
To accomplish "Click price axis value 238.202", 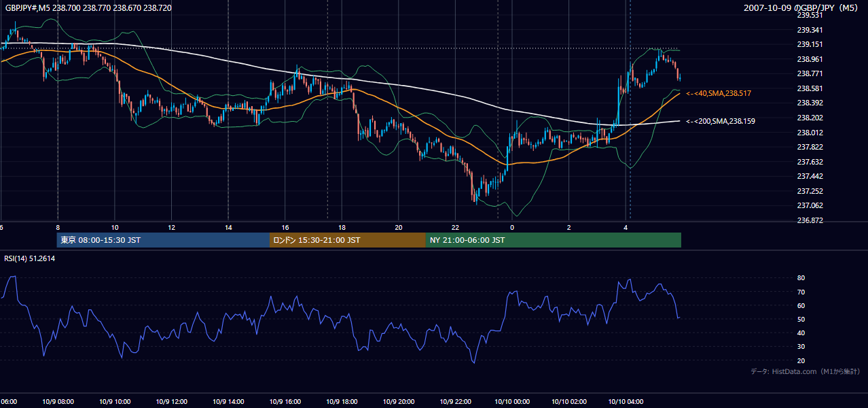I will (810, 118).
